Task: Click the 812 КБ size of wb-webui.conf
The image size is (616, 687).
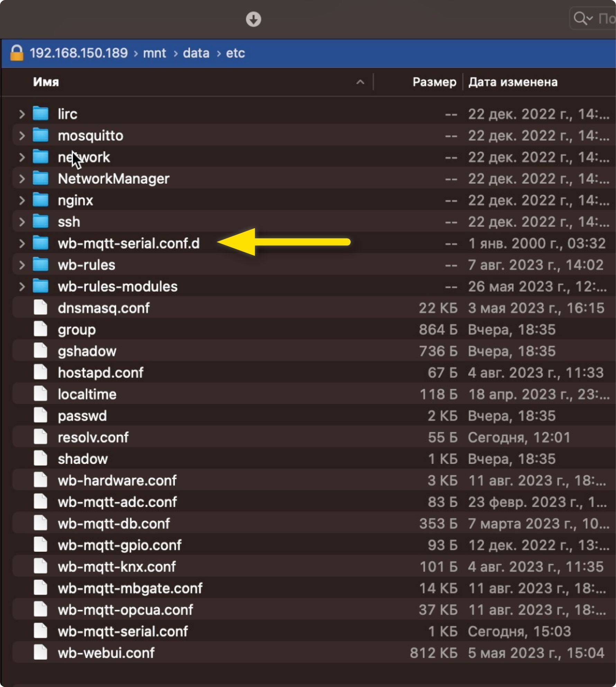Action: coord(434,653)
